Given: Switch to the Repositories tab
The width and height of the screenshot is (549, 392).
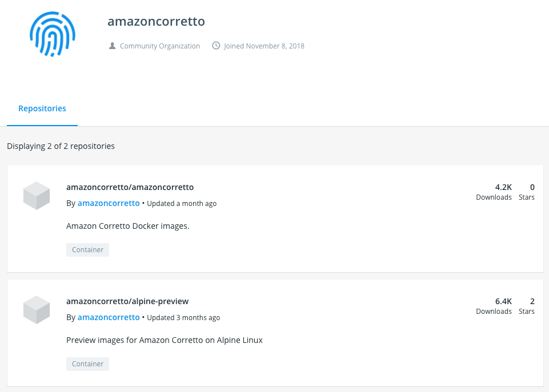Looking at the screenshot, I should pyautogui.click(x=42, y=108).
